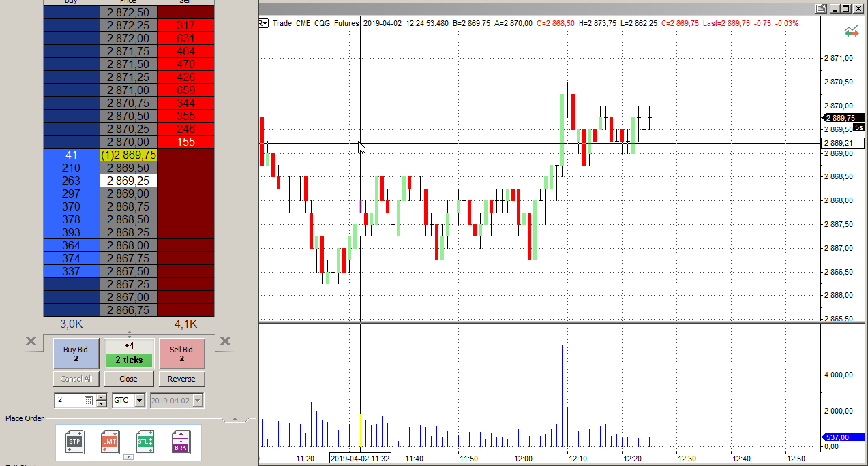Click the Close position button
This screenshot has height=466, width=868.
point(128,379)
